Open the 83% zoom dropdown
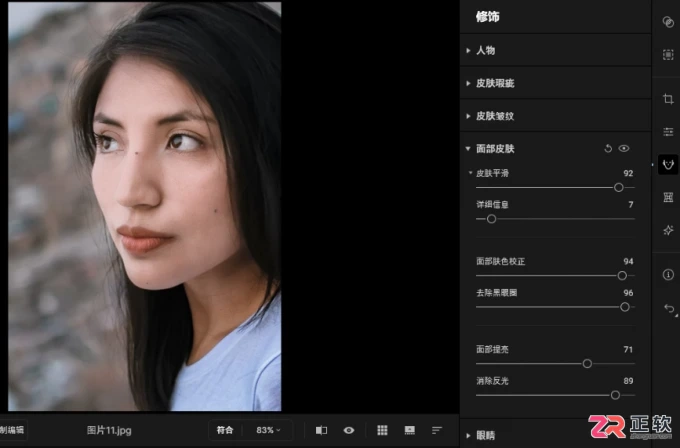 (268, 430)
